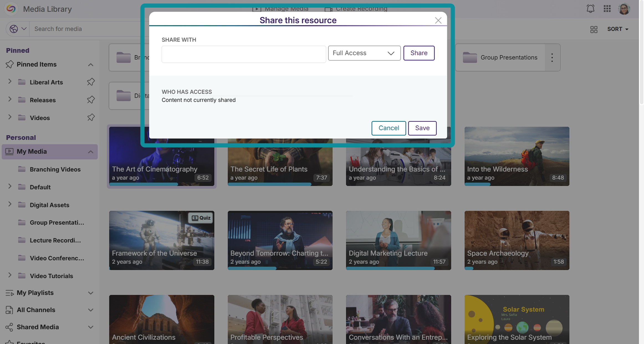Expand the Videos pinned folder
This screenshot has height=344, width=644.
pyautogui.click(x=10, y=117)
